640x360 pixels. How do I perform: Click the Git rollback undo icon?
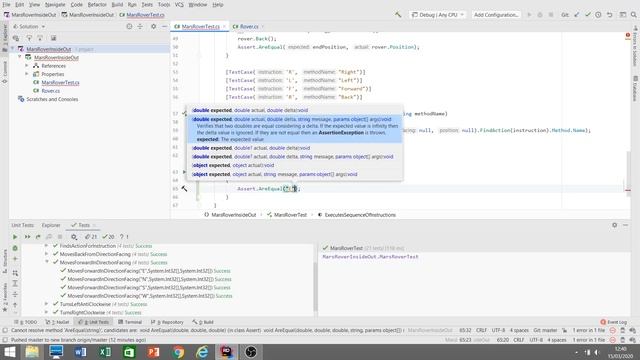(x=609, y=15)
